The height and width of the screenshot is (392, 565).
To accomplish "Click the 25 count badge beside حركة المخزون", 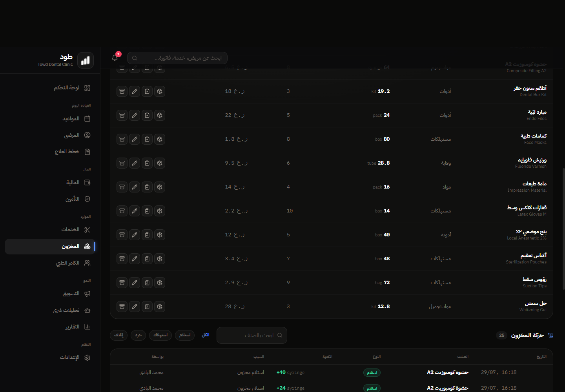I will point(502,335).
